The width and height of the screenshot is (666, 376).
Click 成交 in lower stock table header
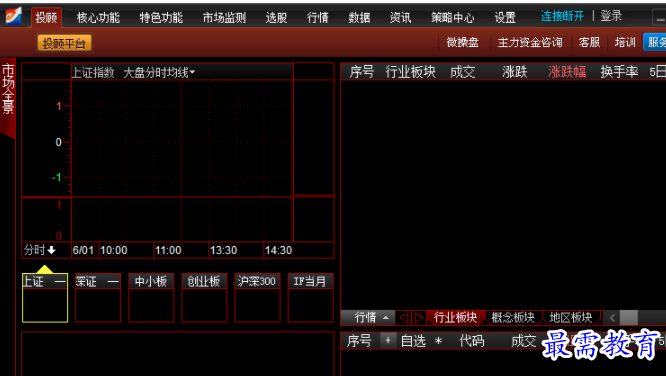click(524, 341)
